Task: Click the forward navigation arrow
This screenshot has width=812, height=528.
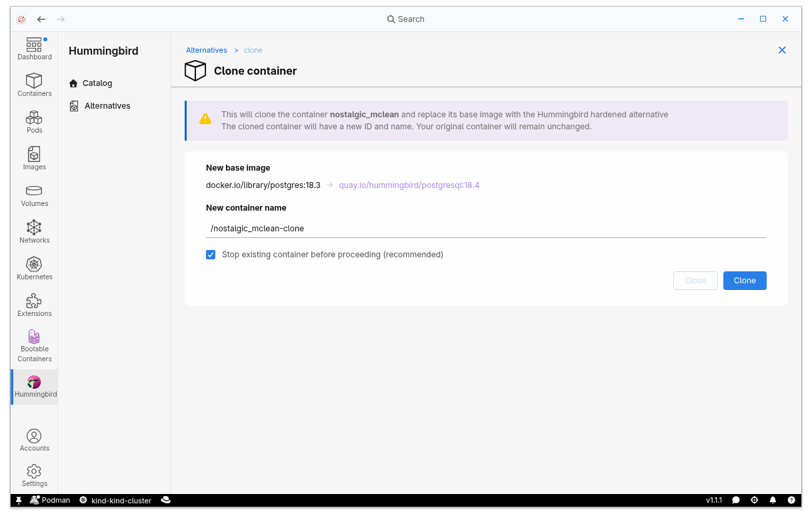Action: click(x=61, y=19)
